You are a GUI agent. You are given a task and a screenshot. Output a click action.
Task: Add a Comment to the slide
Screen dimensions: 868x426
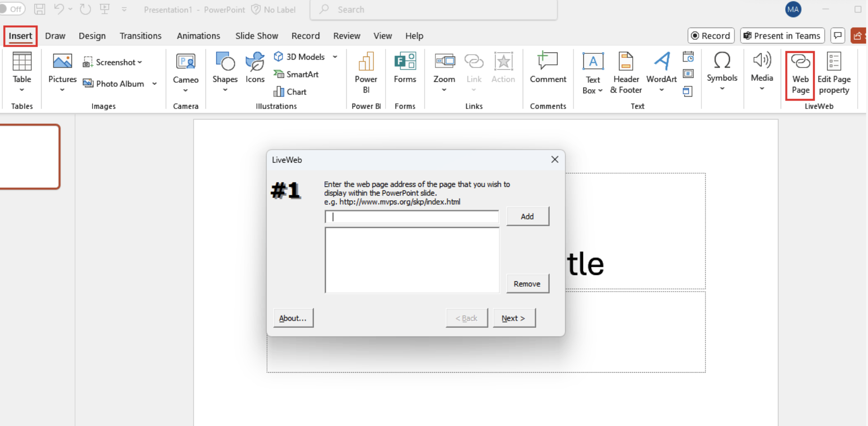pos(548,68)
